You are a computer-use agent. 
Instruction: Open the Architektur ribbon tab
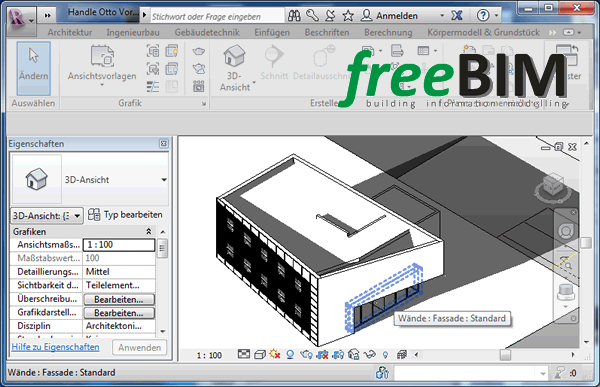click(70, 33)
